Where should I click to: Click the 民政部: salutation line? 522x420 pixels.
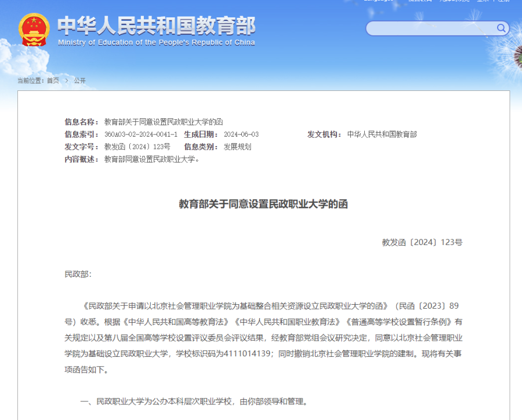pyautogui.click(x=78, y=274)
